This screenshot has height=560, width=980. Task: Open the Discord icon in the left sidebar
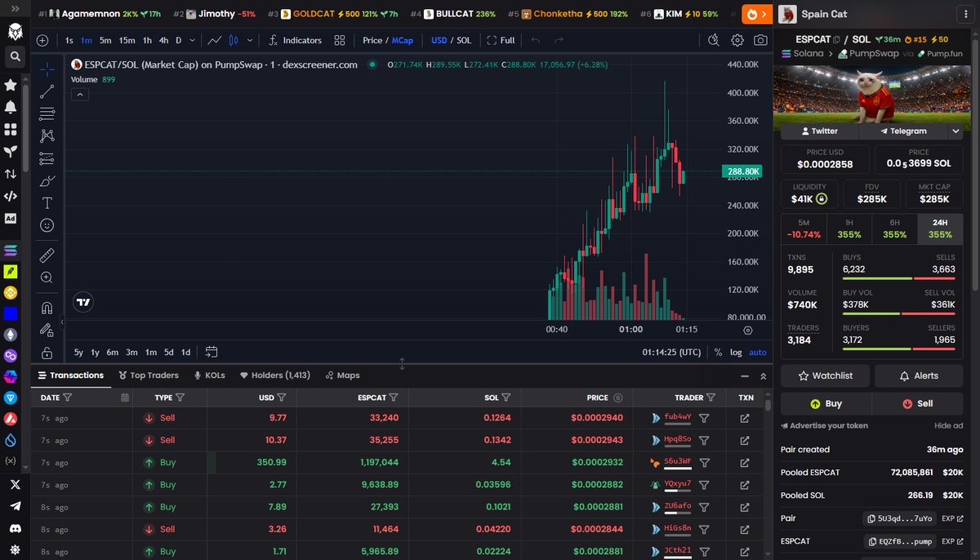click(15, 528)
